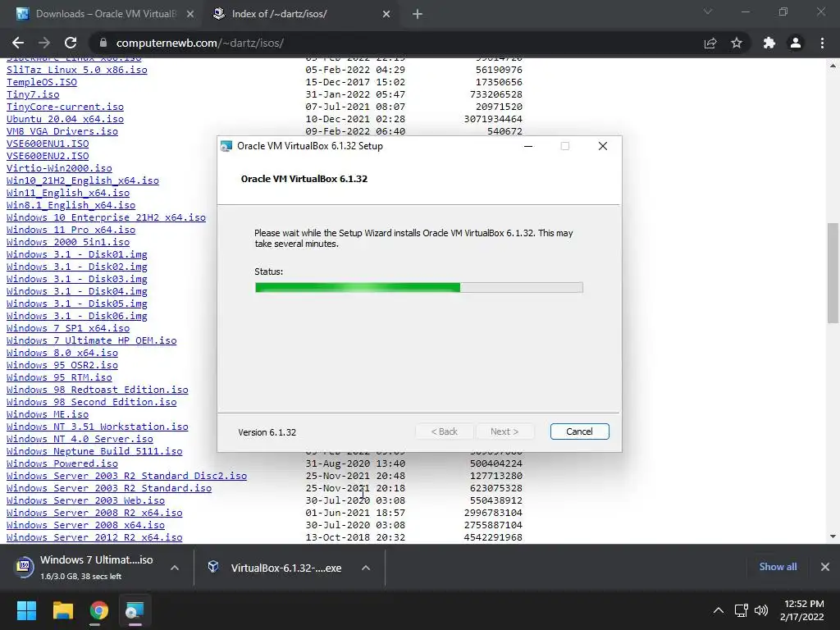Bookmark this page with the star icon

click(x=737, y=43)
